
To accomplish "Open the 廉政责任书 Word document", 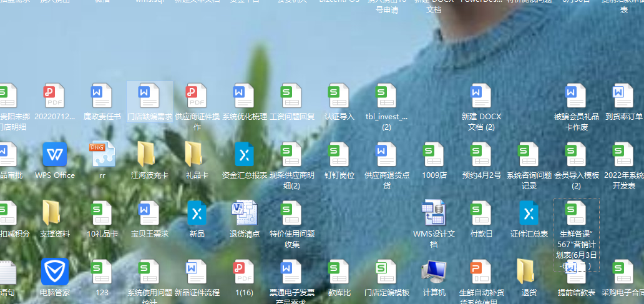I will click(x=102, y=96).
